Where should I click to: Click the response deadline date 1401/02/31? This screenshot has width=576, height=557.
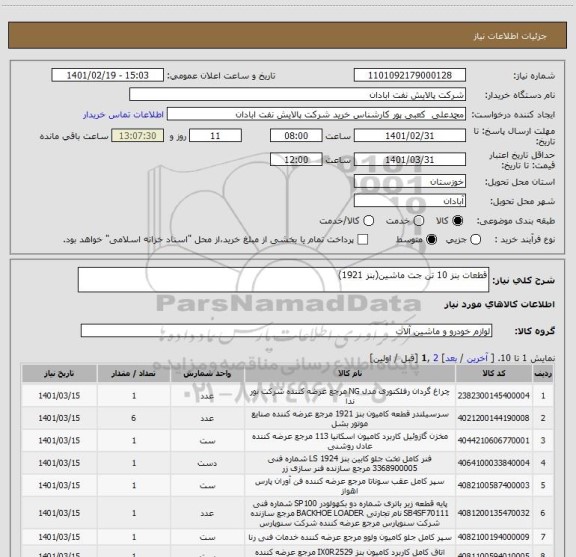[410, 136]
